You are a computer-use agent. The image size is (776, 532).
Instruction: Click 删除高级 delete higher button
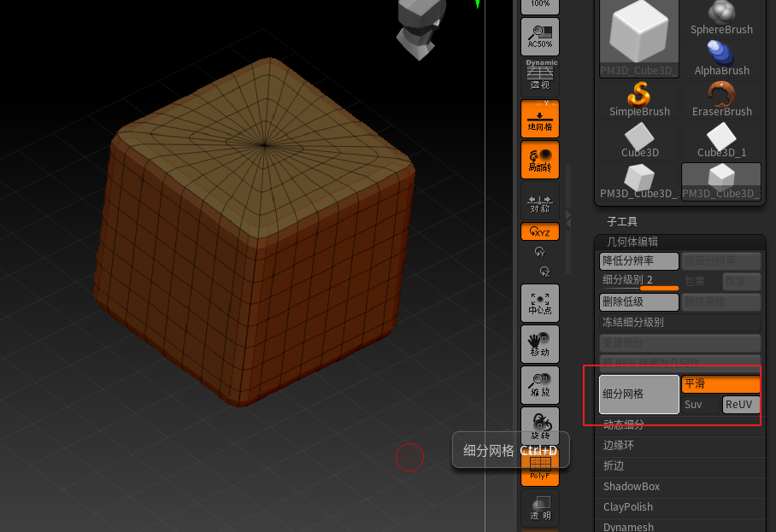pyautogui.click(x=721, y=301)
